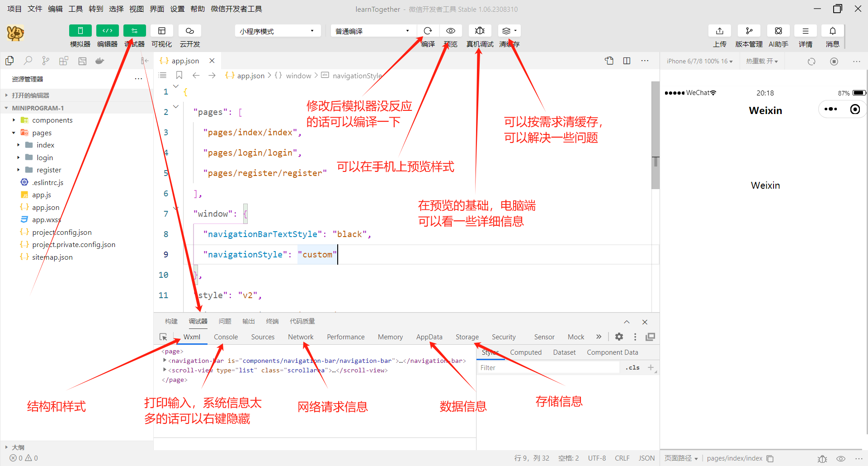Open sitemap.json in the file tree
The height and width of the screenshot is (466, 868).
tap(52, 257)
